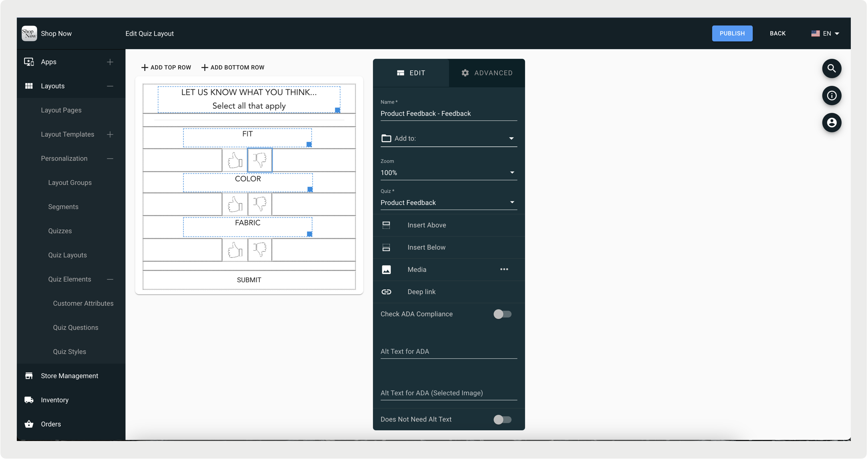The image size is (868, 459).
Task: Open the search magnifier button
Action: (x=832, y=68)
